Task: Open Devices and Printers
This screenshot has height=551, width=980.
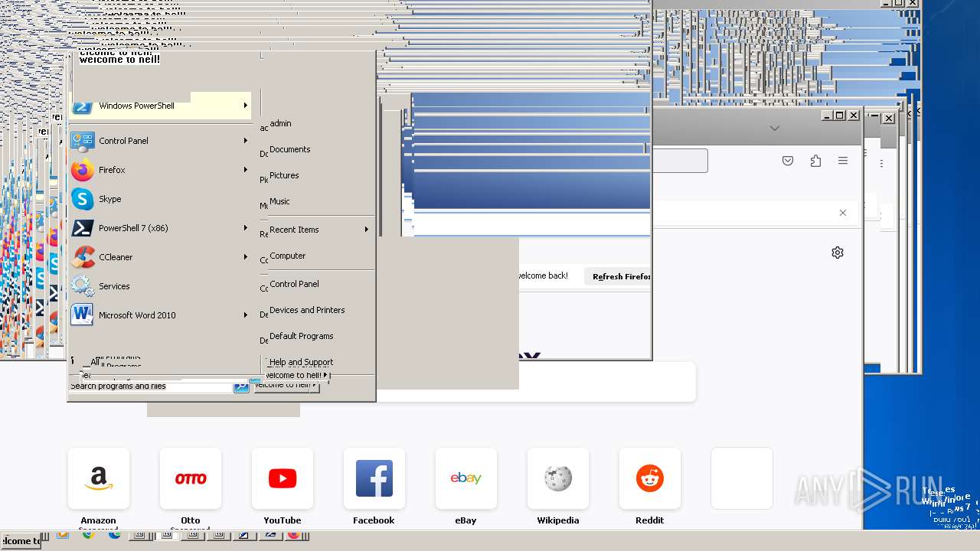Action: (307, 310)
